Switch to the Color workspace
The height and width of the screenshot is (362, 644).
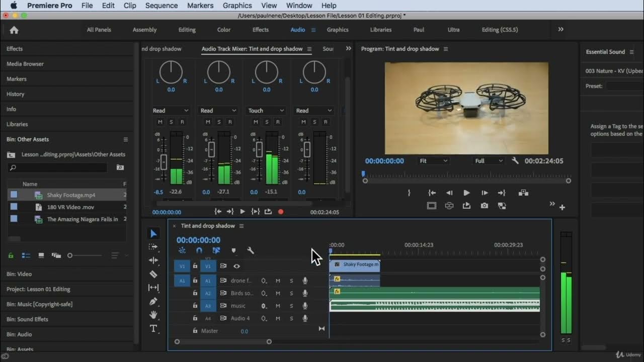pos(224,30)
